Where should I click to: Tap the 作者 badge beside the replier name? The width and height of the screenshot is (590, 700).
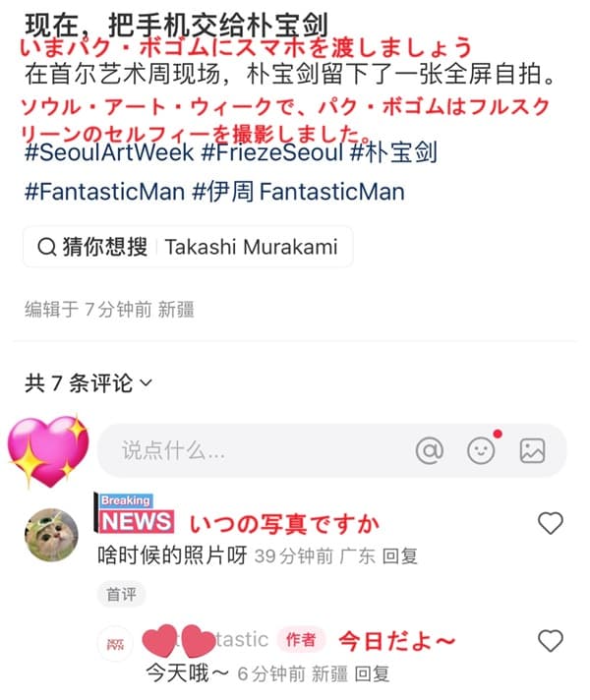301,640
